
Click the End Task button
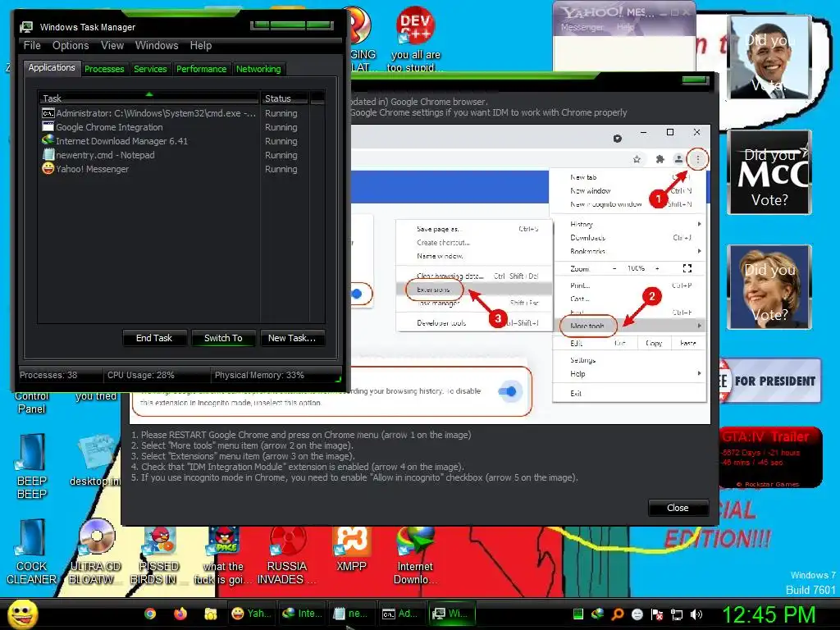[x=154, y=338]
